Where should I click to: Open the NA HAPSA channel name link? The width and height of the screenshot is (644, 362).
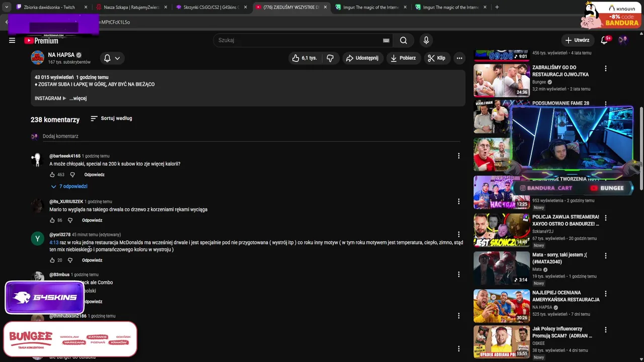click(61, 55)
